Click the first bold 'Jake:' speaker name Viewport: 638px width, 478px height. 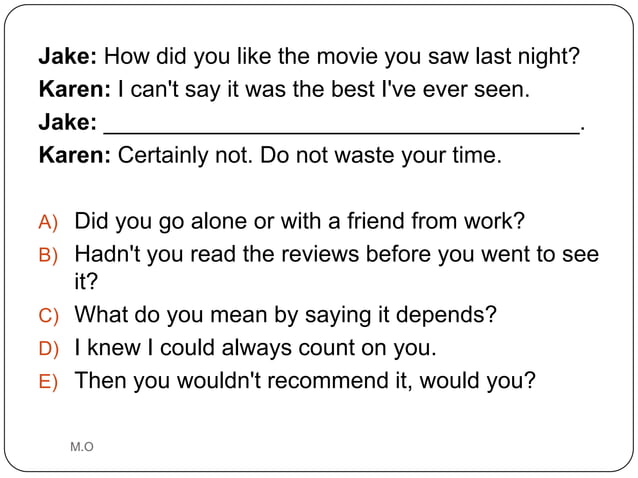[68, 57]
